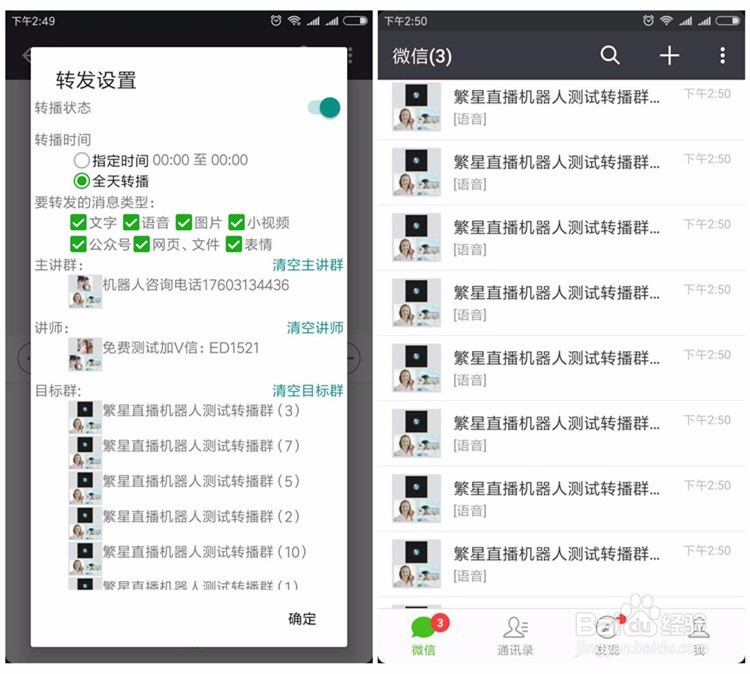The width and height of the screenshot is (750, 674).
Task: Click the 清空主讲群 link
Action: click(x=308, y=265)
